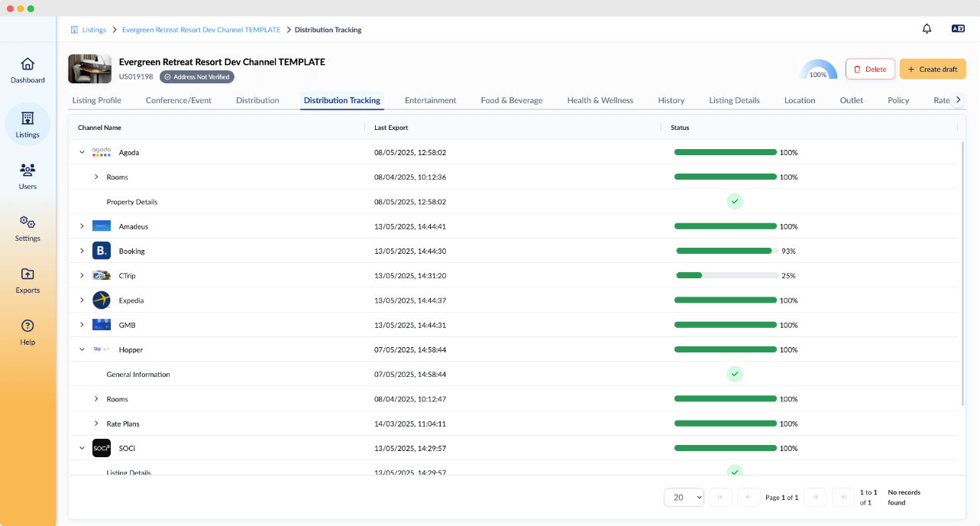Click the Create draft button

coord(933,69)
